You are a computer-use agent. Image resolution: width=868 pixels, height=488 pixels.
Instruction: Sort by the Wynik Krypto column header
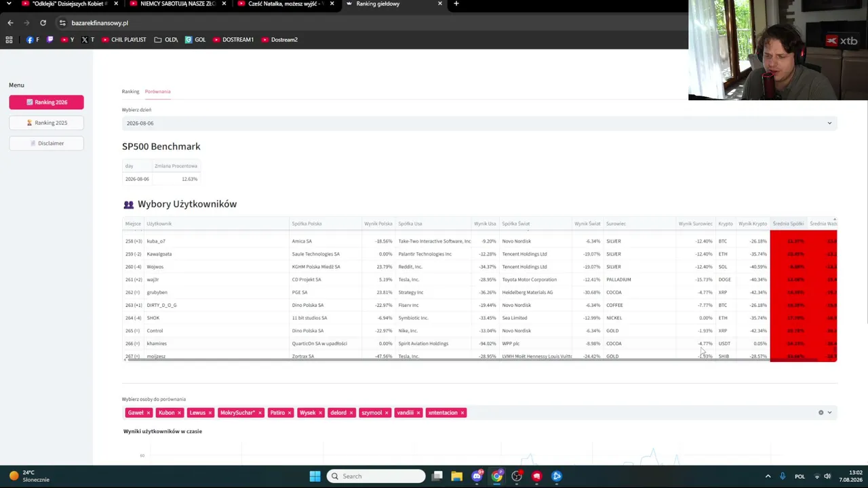click(x=753, y=224)
